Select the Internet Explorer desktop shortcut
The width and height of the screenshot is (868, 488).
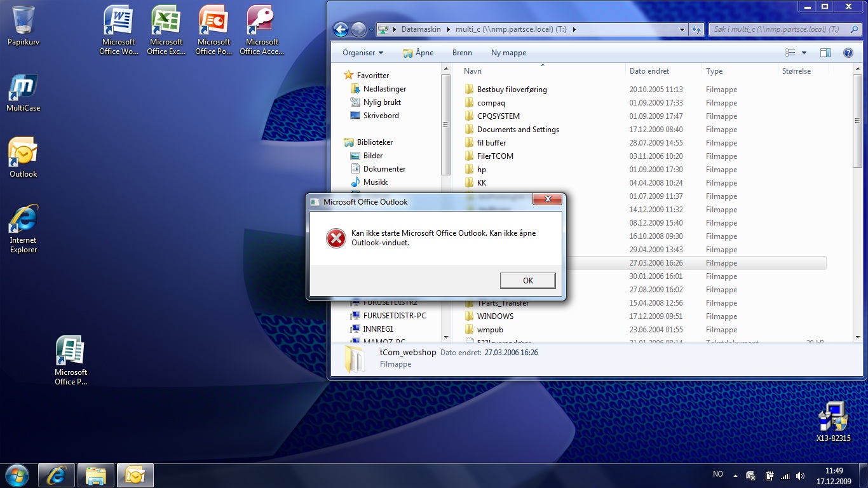[x=24, y=229]
